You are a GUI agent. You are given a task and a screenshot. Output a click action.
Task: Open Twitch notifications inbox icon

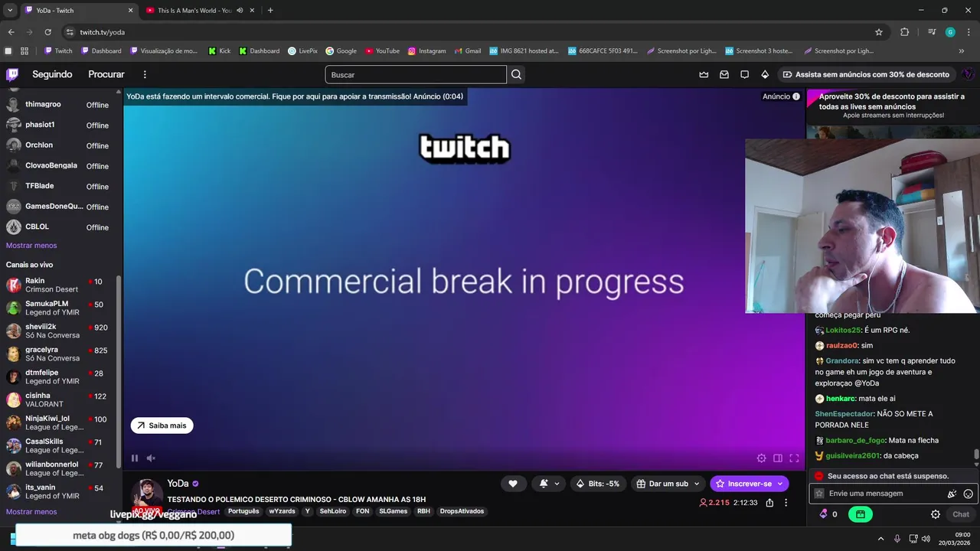coord(724,74)
